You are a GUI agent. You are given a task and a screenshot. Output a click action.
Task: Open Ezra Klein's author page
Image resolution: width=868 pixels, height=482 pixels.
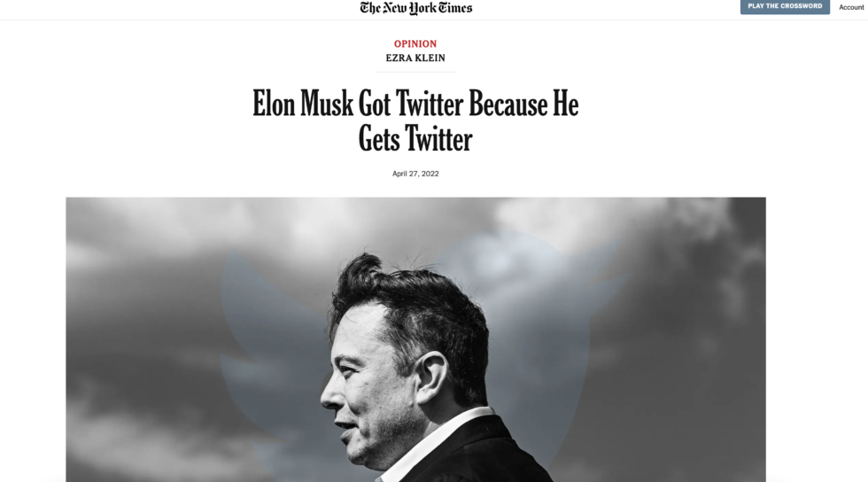415,58
